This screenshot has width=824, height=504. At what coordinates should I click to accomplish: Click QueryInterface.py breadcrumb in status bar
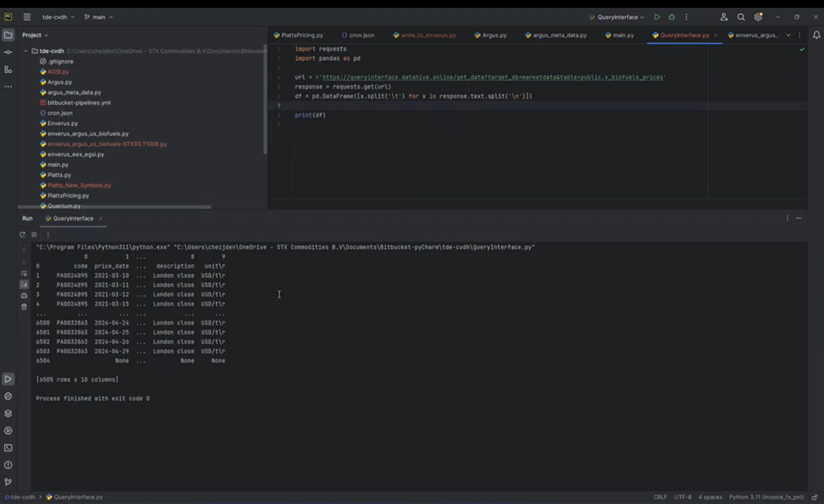[x=74, y=497]
